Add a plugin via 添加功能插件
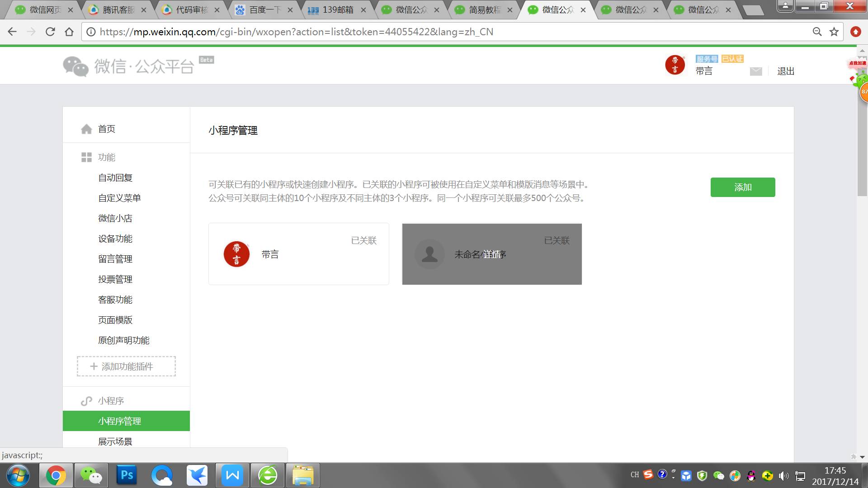Viewport: 868px width, 488px height. [126, 366]
